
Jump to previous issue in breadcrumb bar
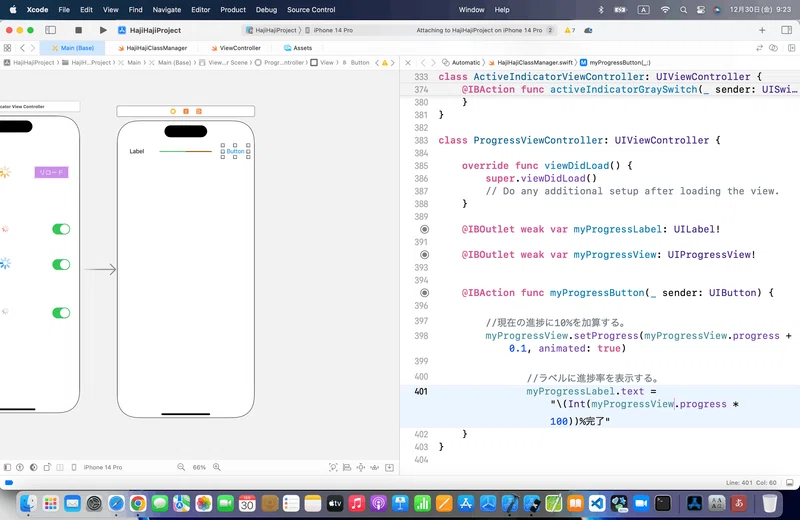pyautogui.click(x=377, y=63)
